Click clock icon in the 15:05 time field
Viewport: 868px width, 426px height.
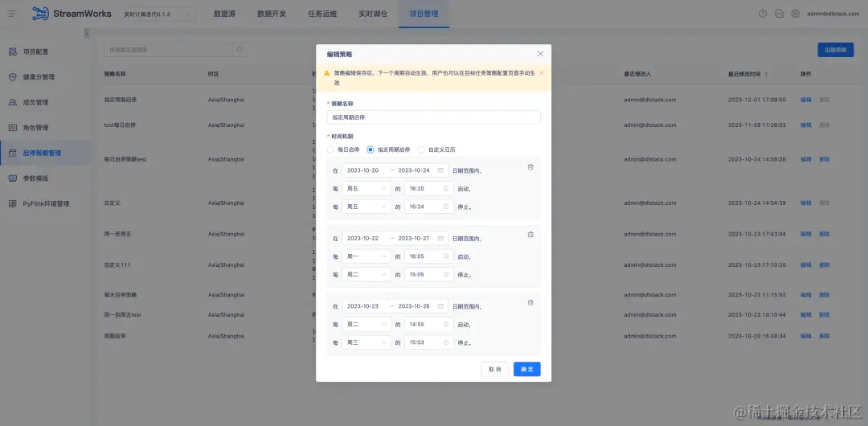coord(445,275)
